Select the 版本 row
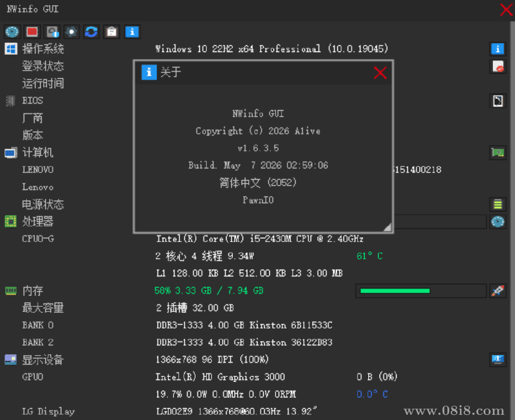Image resolution: width=515 pixels, height=420 pixels. click(32, 135)
